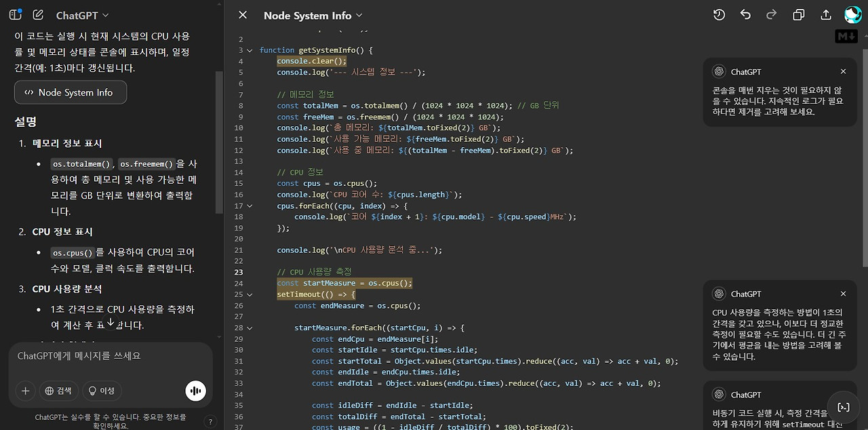Open the version history icon
The image size is (868, 430).
point(719,14)
